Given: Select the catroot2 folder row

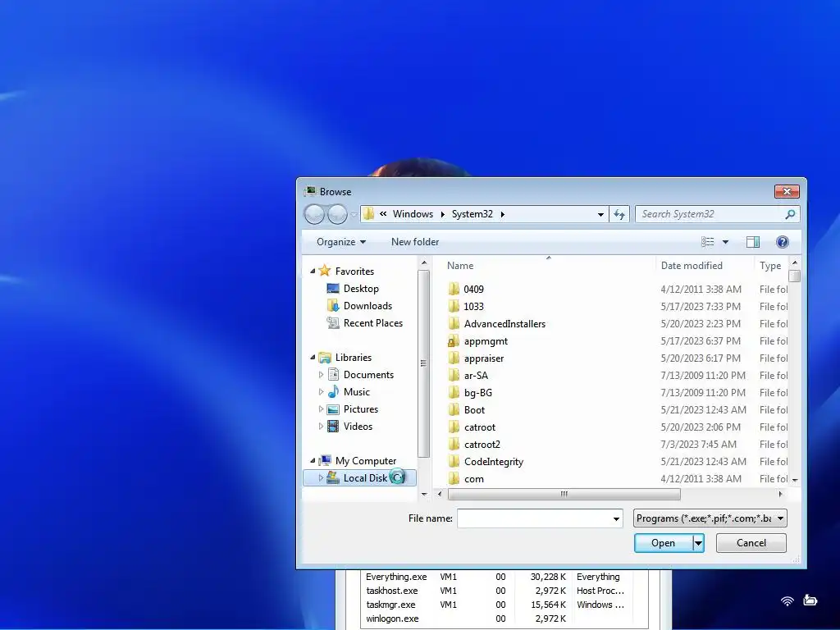Looking at the screenshot, I should pos(616,445).
